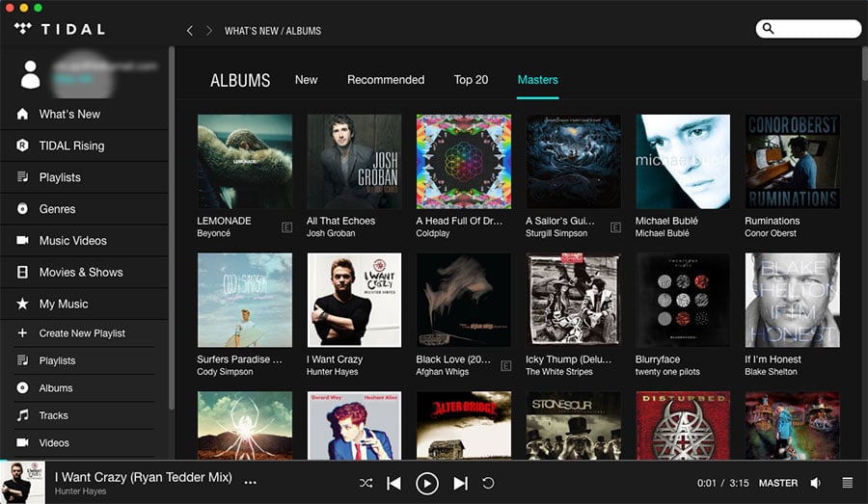Open I Want Crazy (Ryan Tedder Mix) title
Screen dimensions: 868x504
(x=144, y=477)
